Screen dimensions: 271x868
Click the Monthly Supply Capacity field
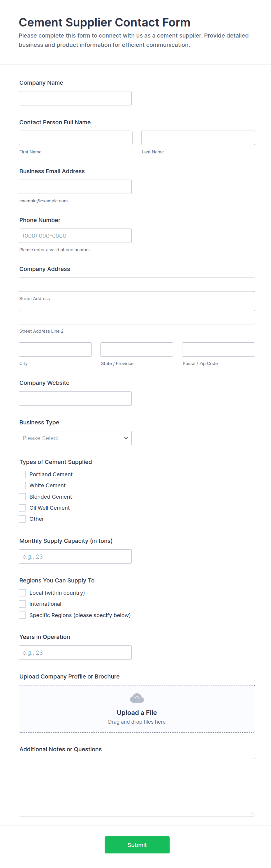(75, 556)
